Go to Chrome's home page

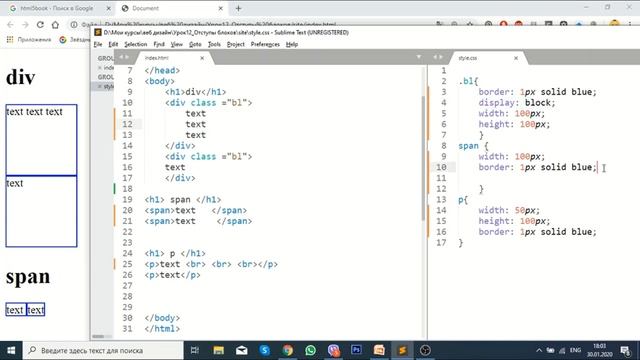click(x=55, y=25)
